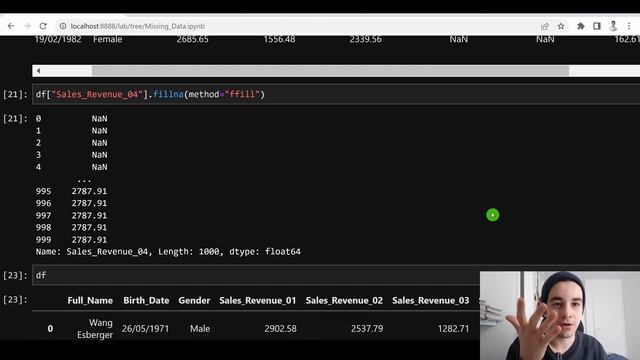Click the Name: Sales_Revenue_04 summary line
Viewport: 640px width, 360px height.
[x=168, y=252]
